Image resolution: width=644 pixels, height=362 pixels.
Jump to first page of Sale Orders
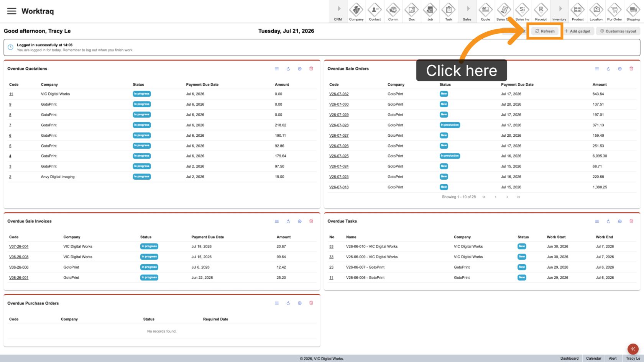tap(484, 197)
